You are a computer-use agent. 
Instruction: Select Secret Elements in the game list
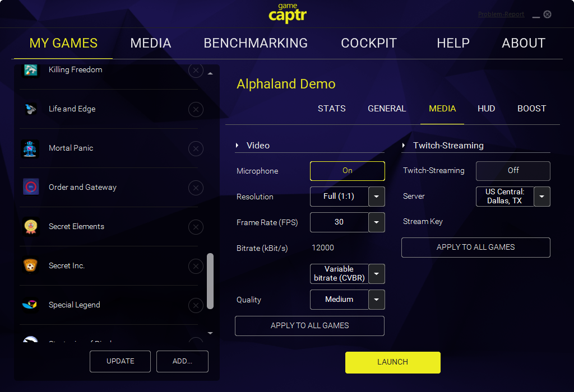coord(109,226)
